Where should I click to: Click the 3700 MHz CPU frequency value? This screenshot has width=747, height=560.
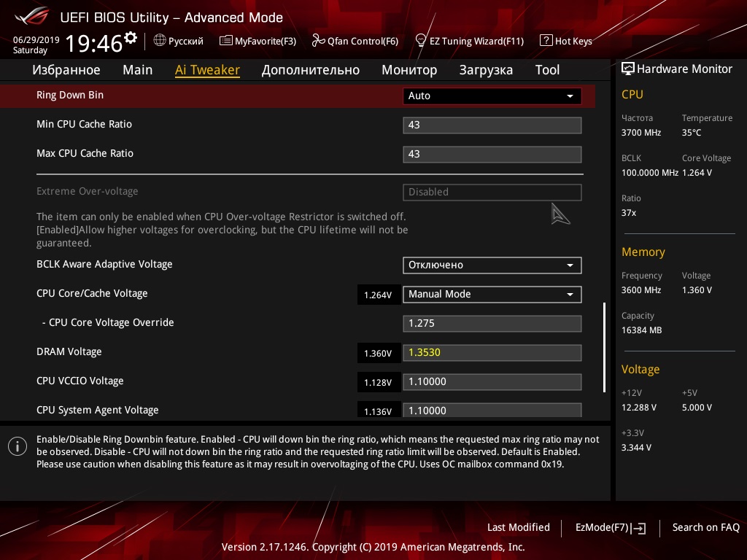coord(641,133)
